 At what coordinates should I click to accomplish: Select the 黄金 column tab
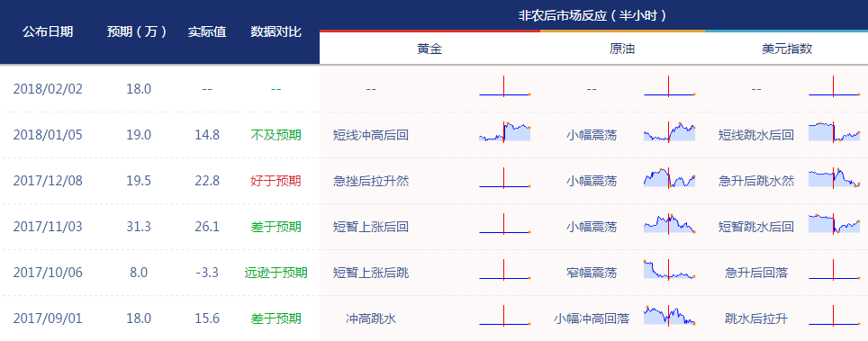click(x=429, y=49)
